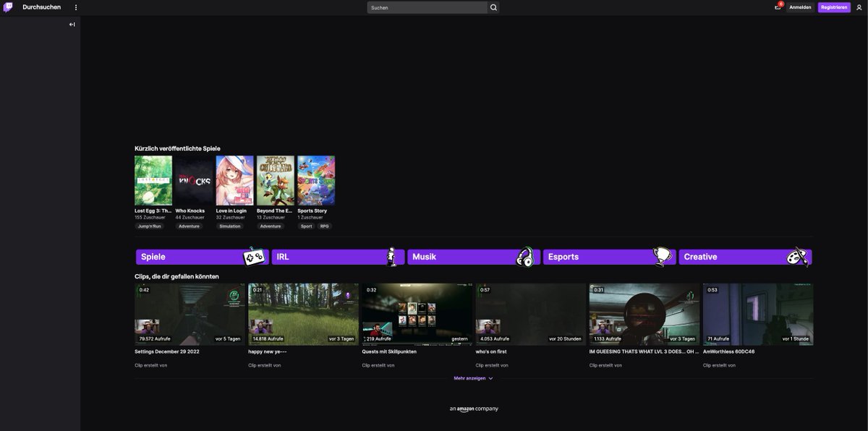Click the Love in Login title link
Viewport: 868px width, 431px height.
click(231, 211)
